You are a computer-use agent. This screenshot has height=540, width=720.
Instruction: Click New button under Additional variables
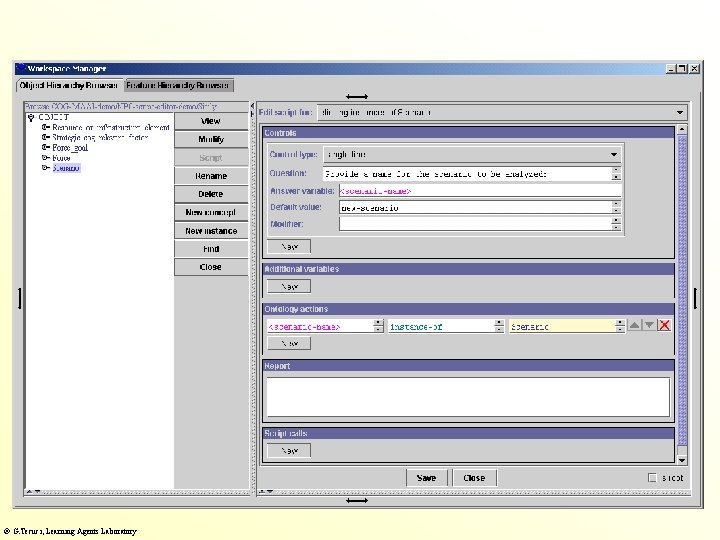[289, 287]
